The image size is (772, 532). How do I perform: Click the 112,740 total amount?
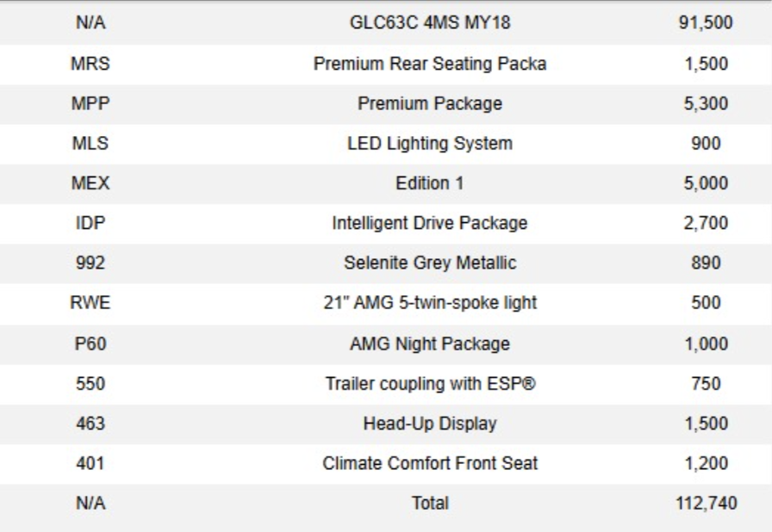[706, 503]
